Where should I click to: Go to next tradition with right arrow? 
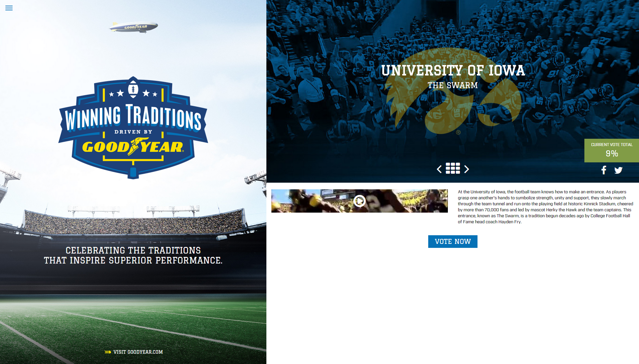[467, 169]
